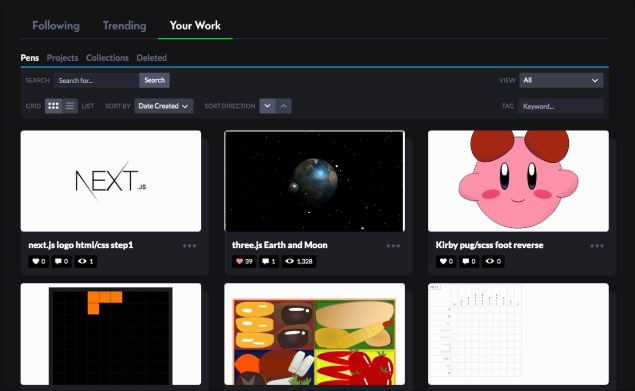Open the white grid table pen thumbnail
Screen dimensions: 635x391
(x=518, y=334)
